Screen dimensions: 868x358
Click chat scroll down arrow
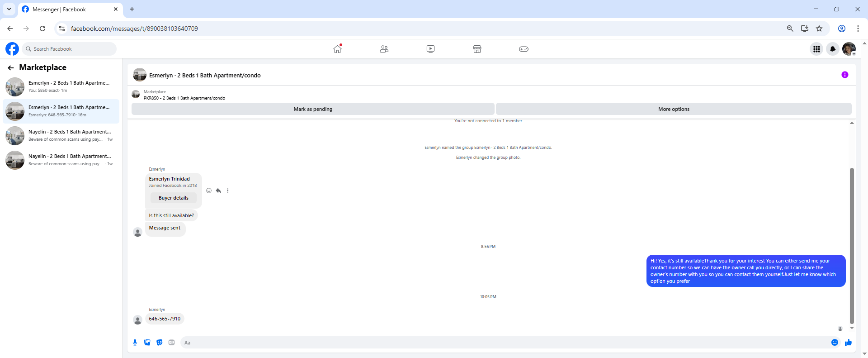click(x=852, y=328)
